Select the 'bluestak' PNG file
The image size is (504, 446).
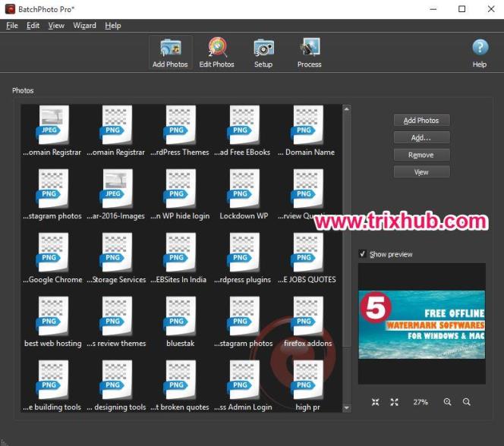[180, 322]
